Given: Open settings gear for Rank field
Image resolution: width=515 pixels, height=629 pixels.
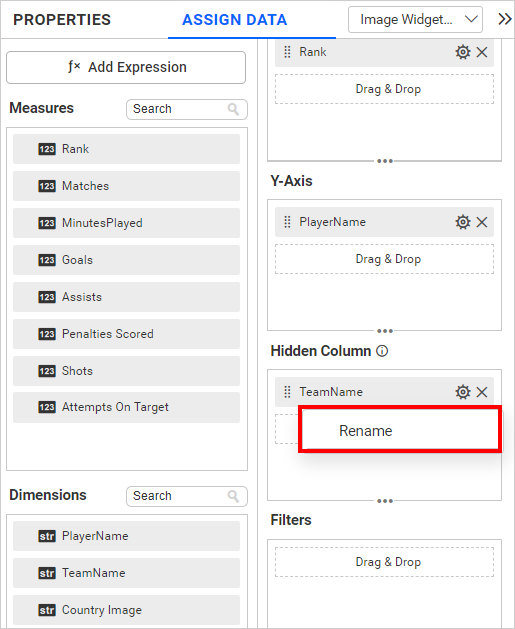Looking at the screenshot, I should coord(462,52).
